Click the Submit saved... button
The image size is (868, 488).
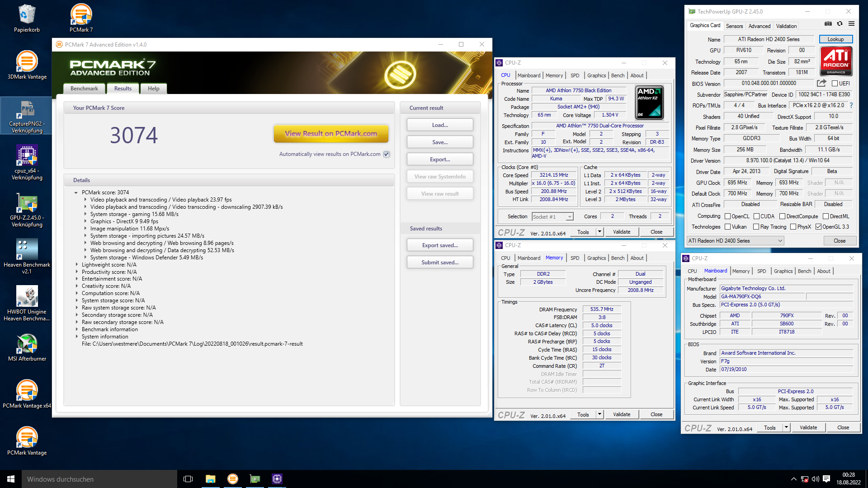[440, 262]
